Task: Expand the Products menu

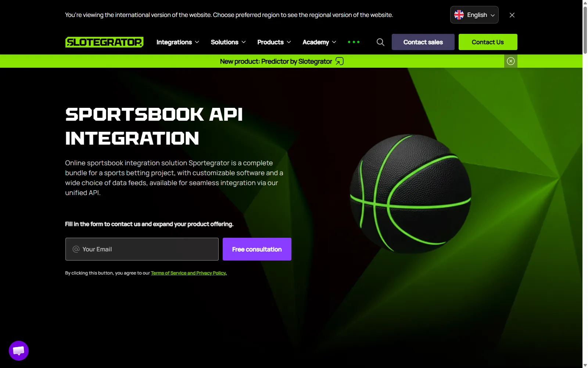Action: (x=274, y=42)
